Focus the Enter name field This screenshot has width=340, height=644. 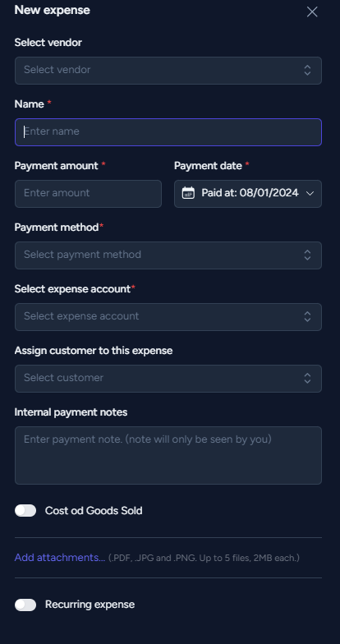point(168,131)
